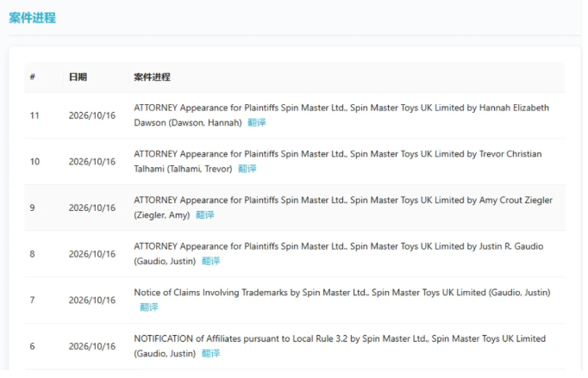Click the 案件进程 column header in table

tap(153, 77)
